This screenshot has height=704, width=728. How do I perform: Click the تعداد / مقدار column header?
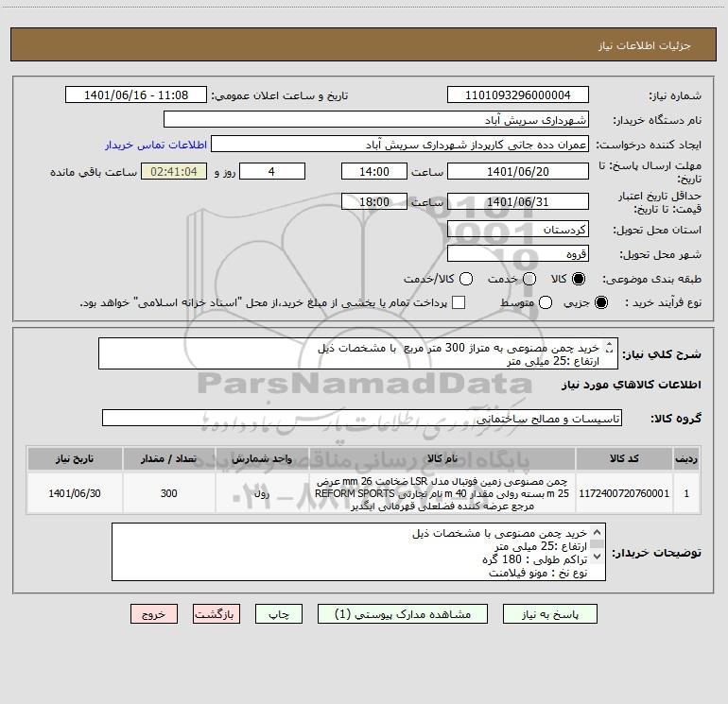[x=169, y=459]
